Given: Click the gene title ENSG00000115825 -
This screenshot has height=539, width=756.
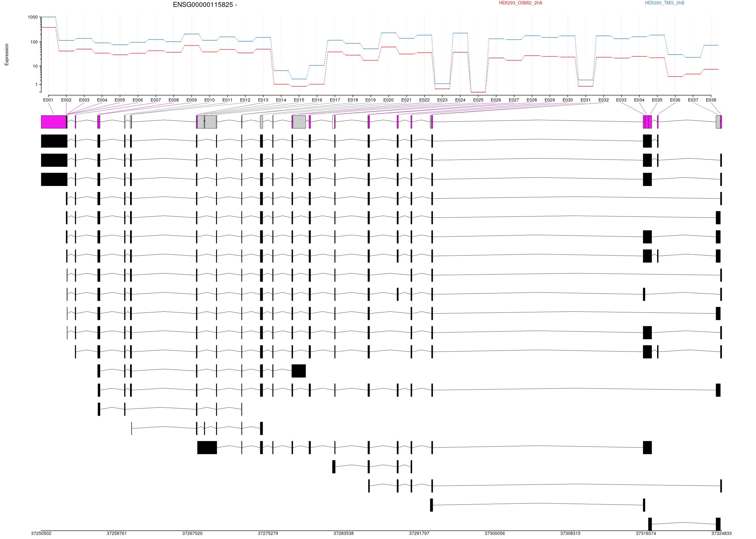Looking at the screenshot, I should 205,5.
